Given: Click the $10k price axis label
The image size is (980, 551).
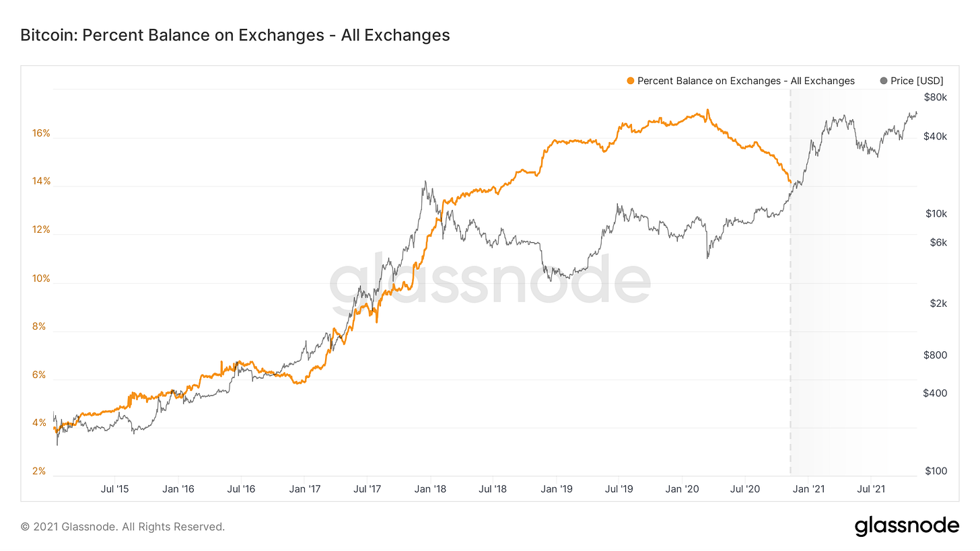Looking at the screenshot, I should pos(936,214).
